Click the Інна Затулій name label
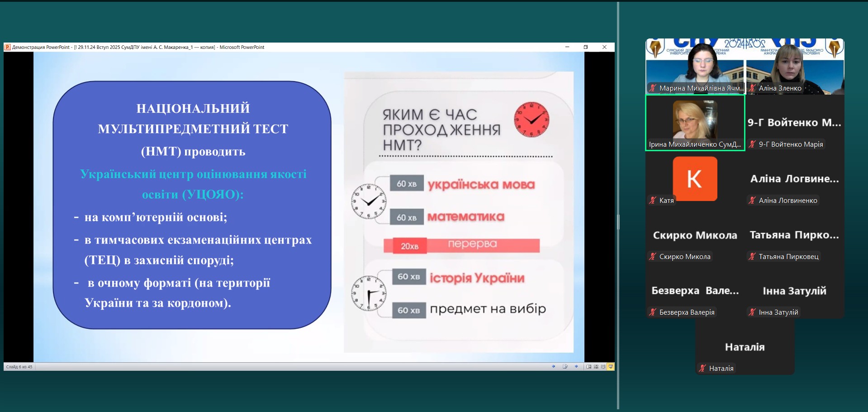The image size is (868, 412). click(778, 312)
